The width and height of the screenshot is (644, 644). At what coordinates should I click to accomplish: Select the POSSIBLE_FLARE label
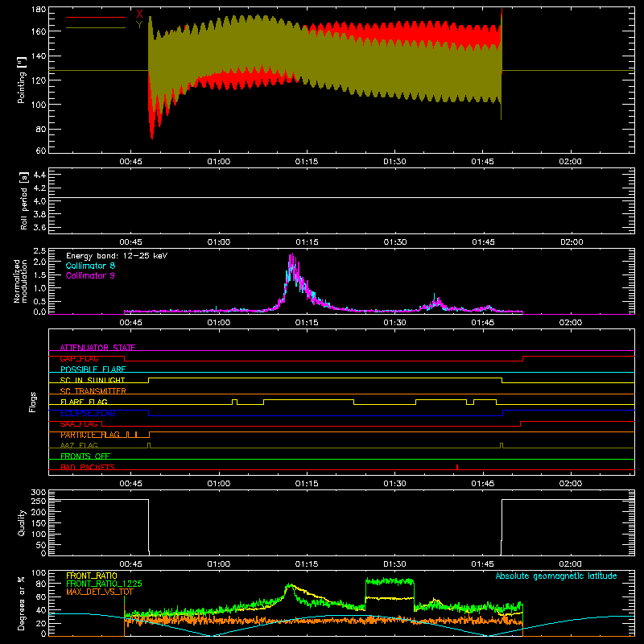click(x=93, y=369)
